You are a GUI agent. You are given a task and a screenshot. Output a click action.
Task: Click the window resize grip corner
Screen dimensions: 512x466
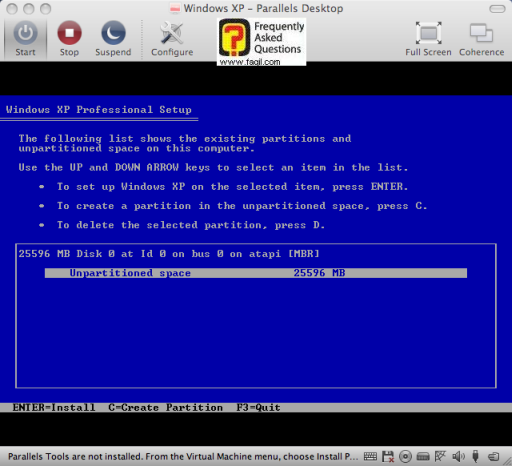click(508, 462)
